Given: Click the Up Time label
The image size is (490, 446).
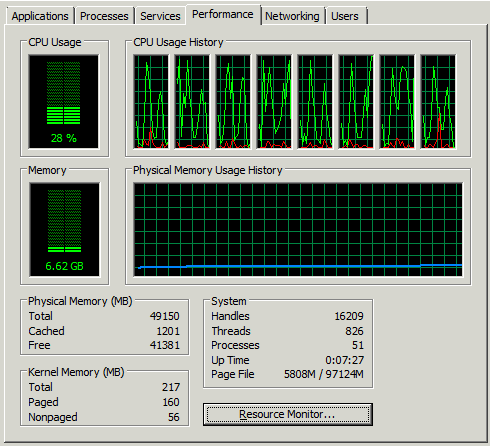Looking at the screenshot, I should [x=230, y=360].
